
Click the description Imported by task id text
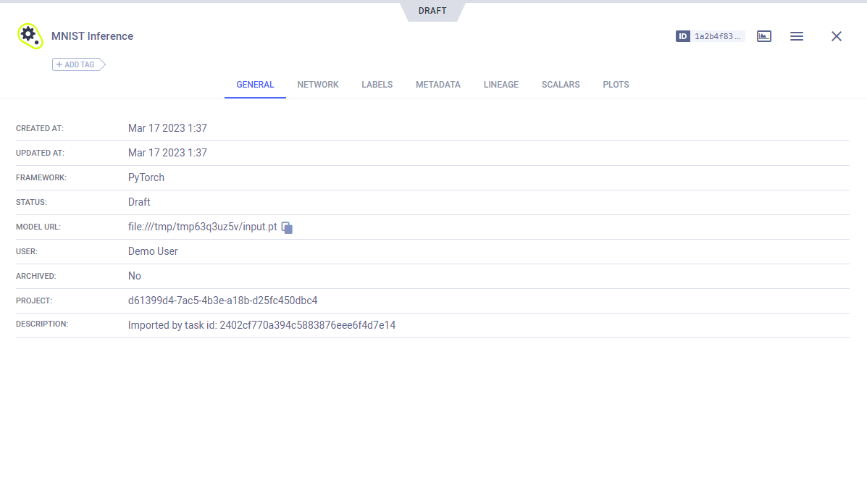pos(262,324)
